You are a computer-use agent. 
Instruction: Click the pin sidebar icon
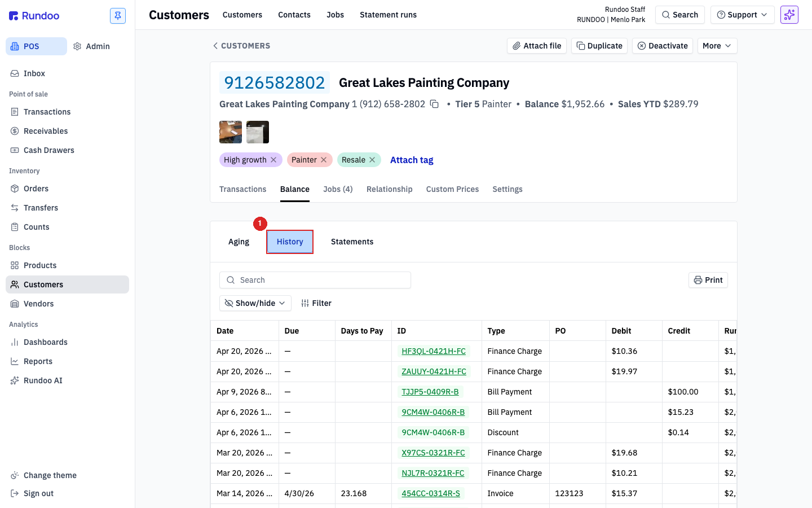point(118,16)
